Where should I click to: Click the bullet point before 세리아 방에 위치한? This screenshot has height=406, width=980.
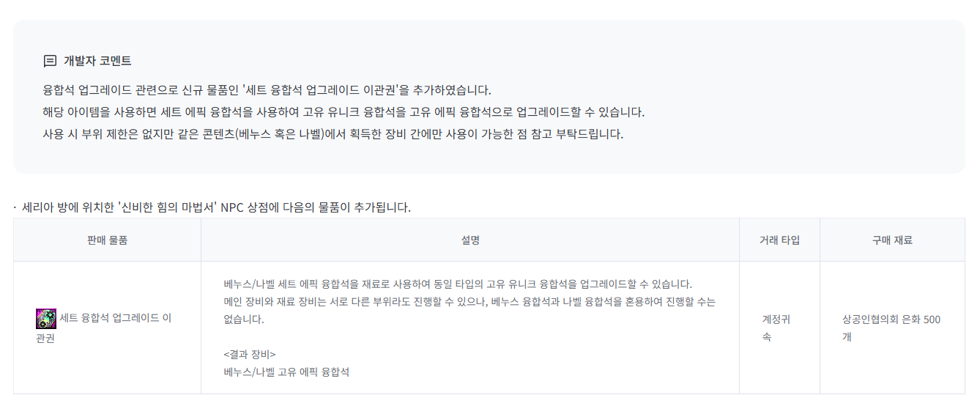(15, 207)
